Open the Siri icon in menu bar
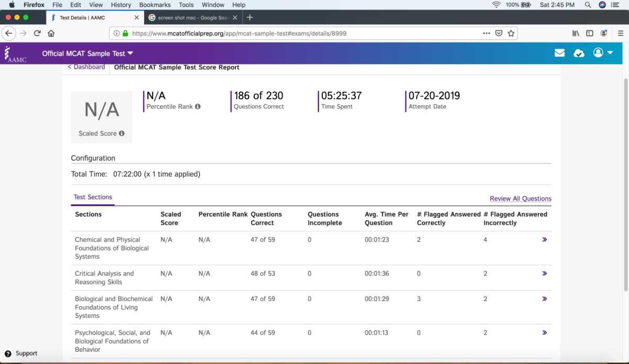The image size is (629, 364). 602,5
